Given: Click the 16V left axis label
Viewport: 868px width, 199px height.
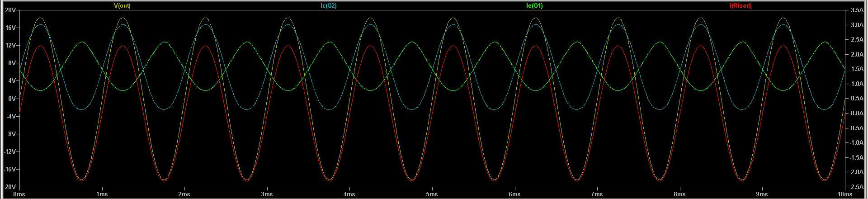Looking at the screenshot, I should 10,28.
